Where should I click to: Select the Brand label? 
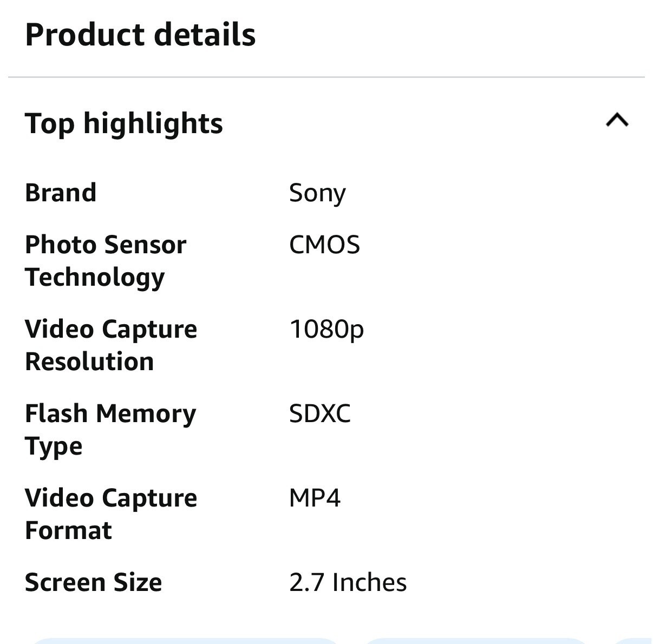pos(61,193)
